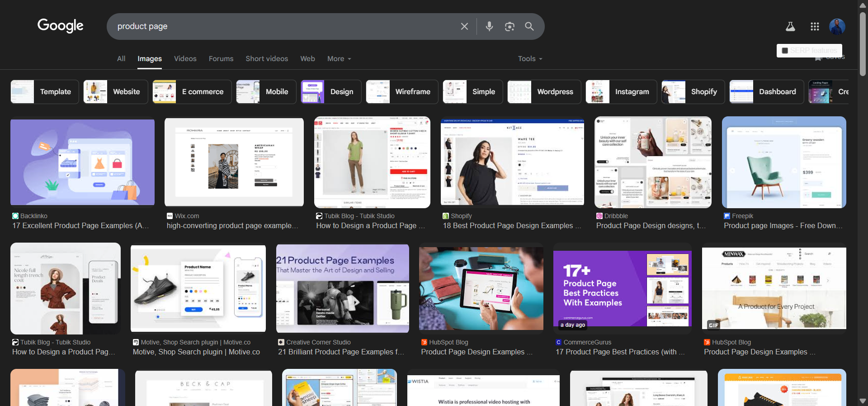Go to the Google logo homepage
The height and width of the screenshot is (406, 868).
61,26
